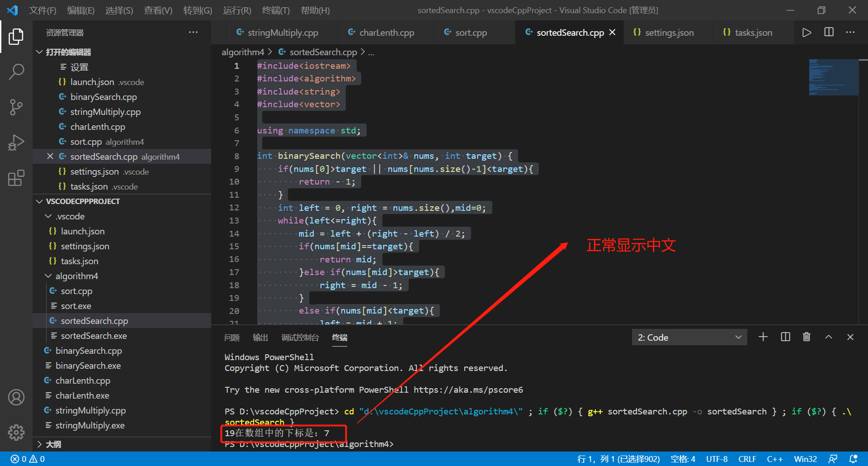
Task: Click feedback icon in status bar
Action: 833,459
